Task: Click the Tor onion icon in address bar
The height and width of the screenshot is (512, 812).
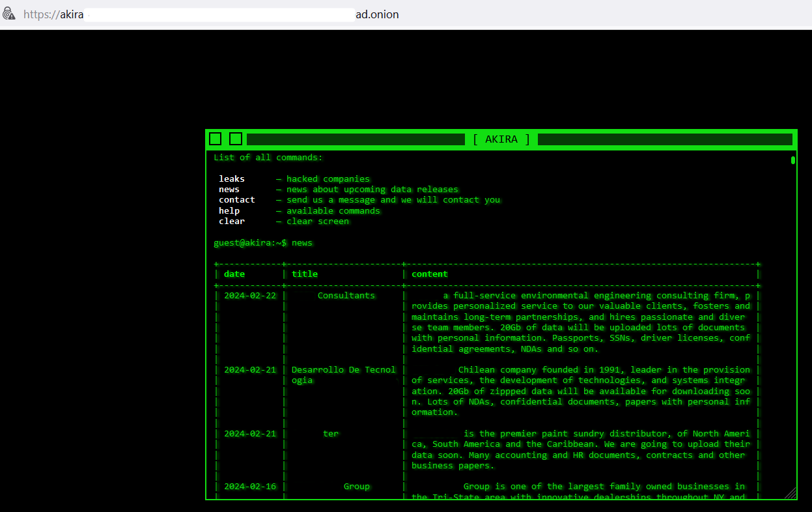Action: click(9, 14)
